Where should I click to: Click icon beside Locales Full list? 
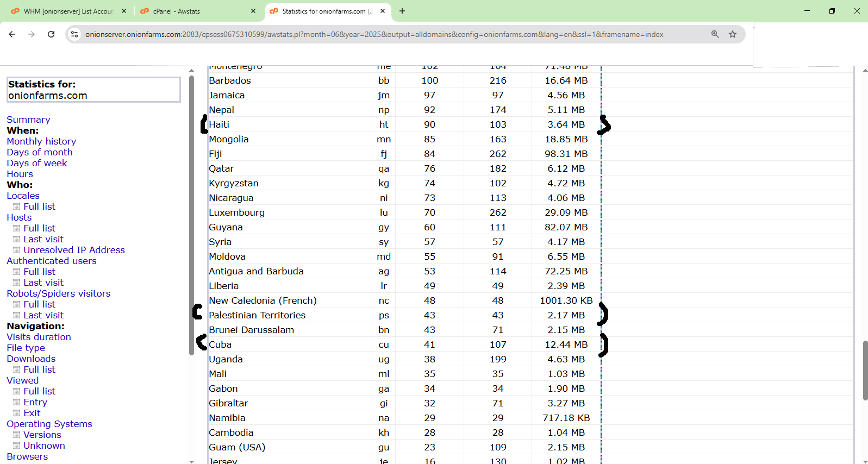(17, 207)
